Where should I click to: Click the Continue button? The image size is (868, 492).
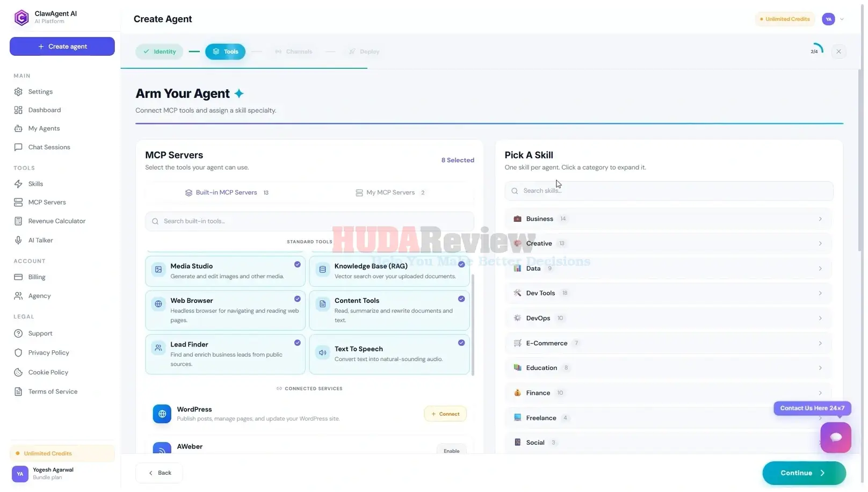804,473
